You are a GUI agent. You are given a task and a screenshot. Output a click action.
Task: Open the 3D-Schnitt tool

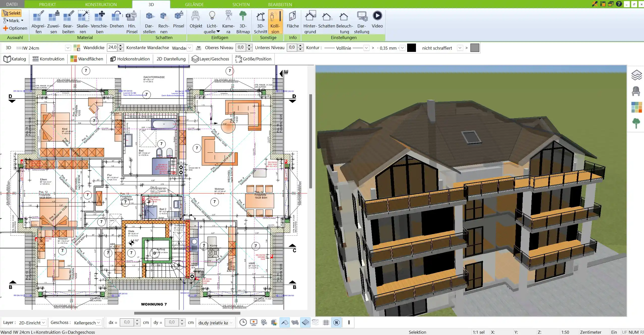click(260, 21)
